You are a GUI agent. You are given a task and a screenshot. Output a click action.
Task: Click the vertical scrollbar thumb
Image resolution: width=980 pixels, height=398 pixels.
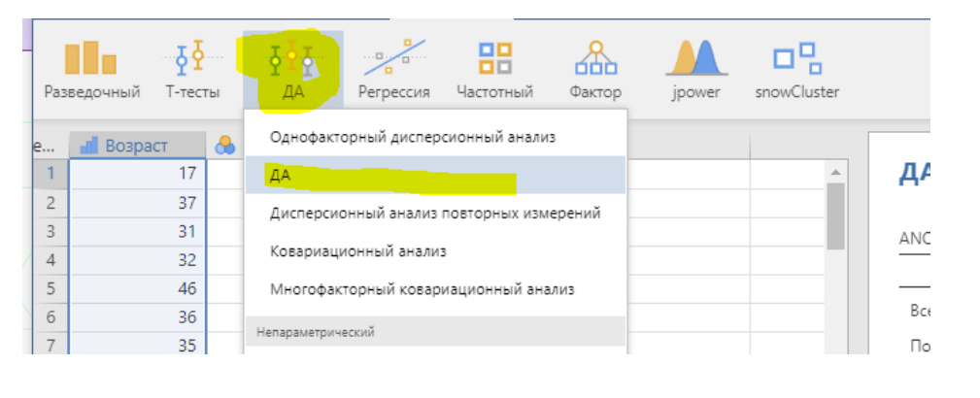click(835, 216)
